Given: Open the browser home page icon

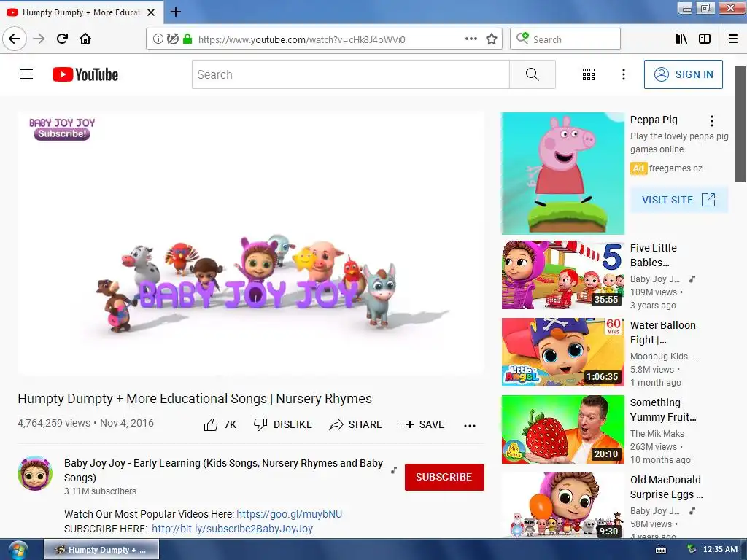Looking at the screenshot, I should 85,39.
